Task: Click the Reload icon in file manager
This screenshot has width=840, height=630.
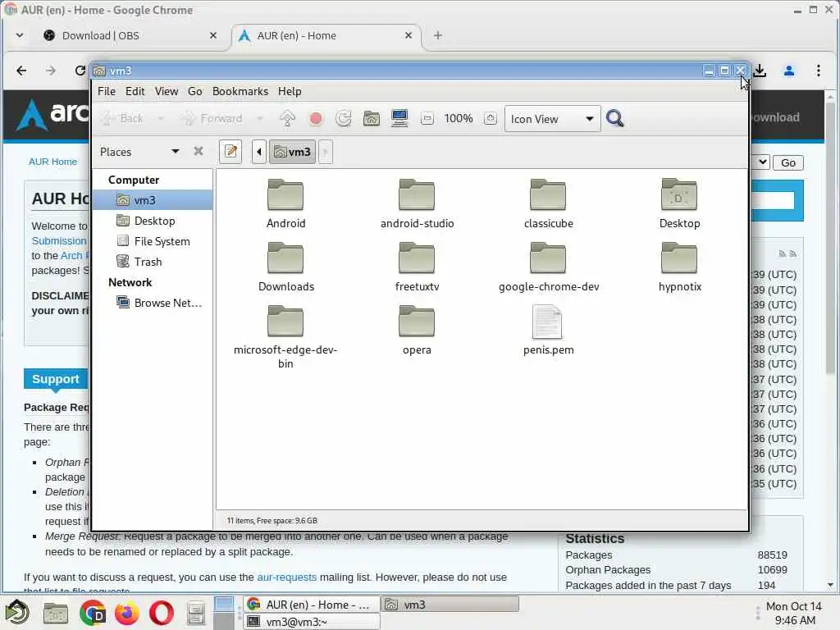Action: point(344,118)
